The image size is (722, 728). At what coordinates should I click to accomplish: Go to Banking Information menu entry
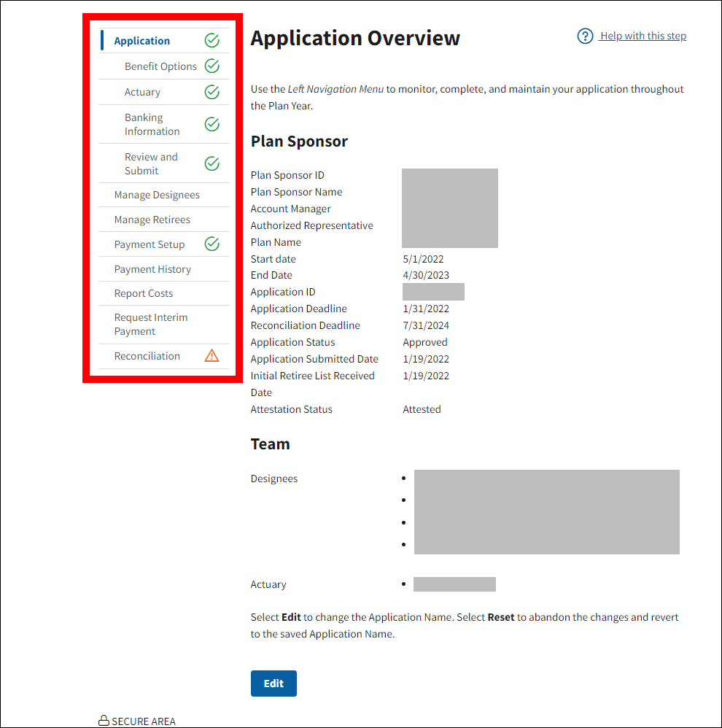[152, 125]
